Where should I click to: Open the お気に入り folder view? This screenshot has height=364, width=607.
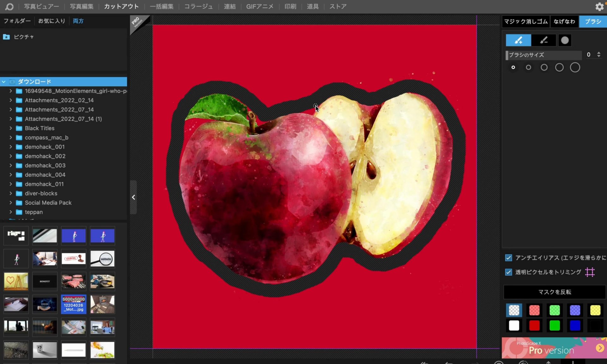(52, 21)
